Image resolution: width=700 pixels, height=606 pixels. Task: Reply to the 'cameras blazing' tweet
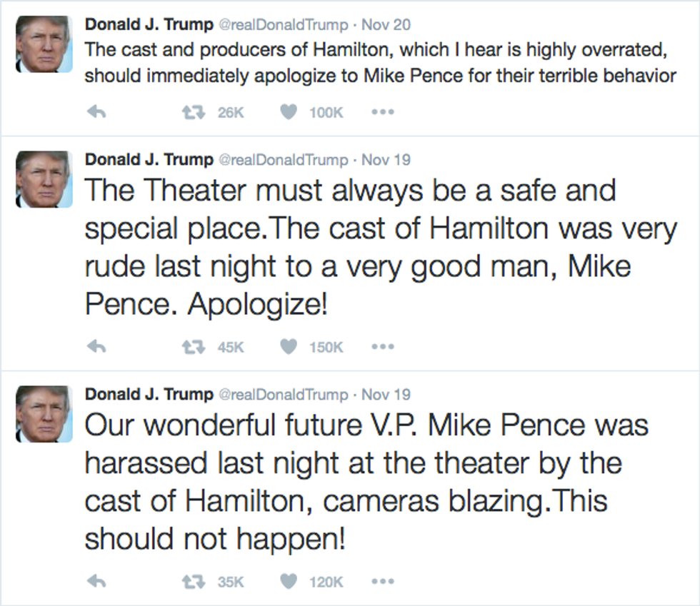96,582
